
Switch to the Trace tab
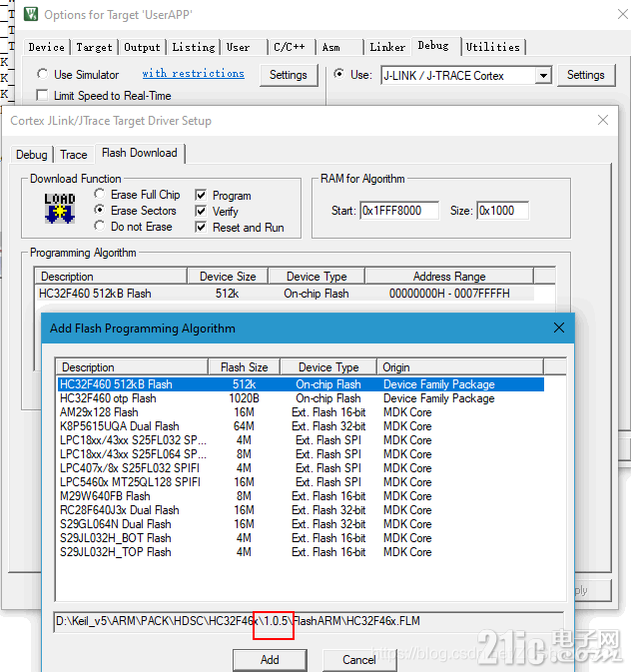coord(74,155)
